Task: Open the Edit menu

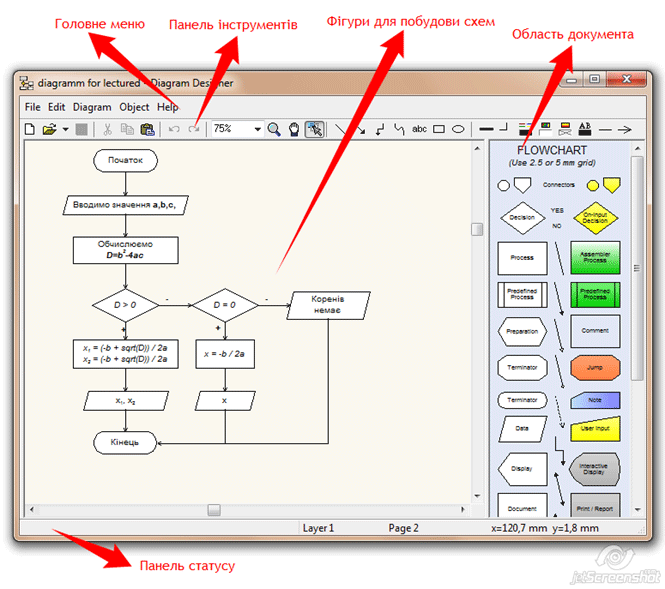Action: 56,107
